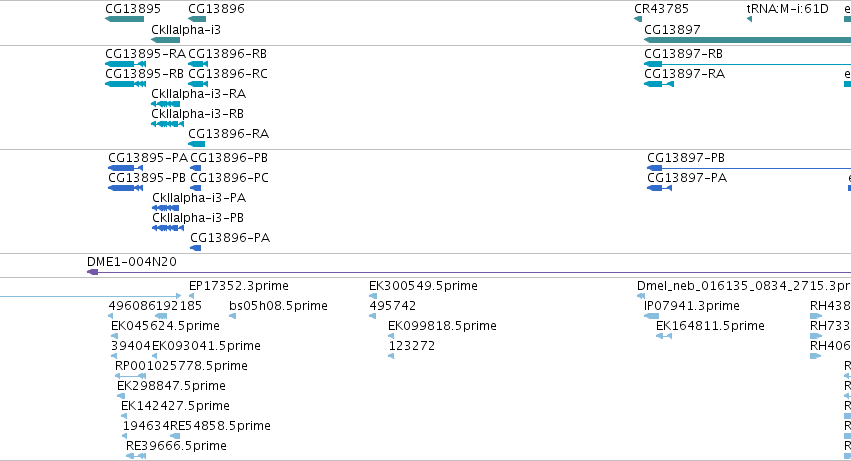Click the CkIIalpha-i3-RB transcript glyph
The width and height of the screenshot is (851, 461).
tap(167, 124)
